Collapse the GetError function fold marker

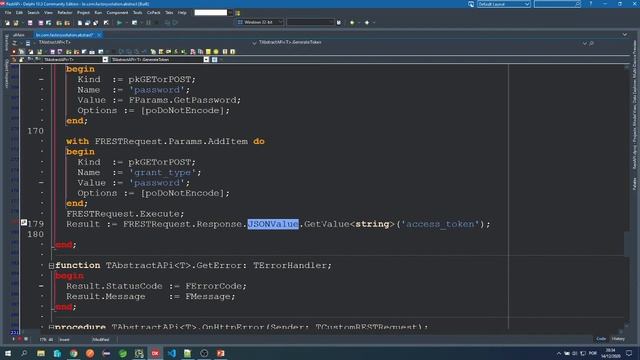(51, 266)
